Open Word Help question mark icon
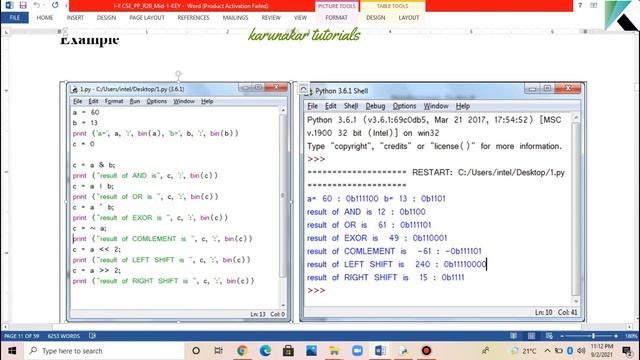 click(x=580, y=5)
